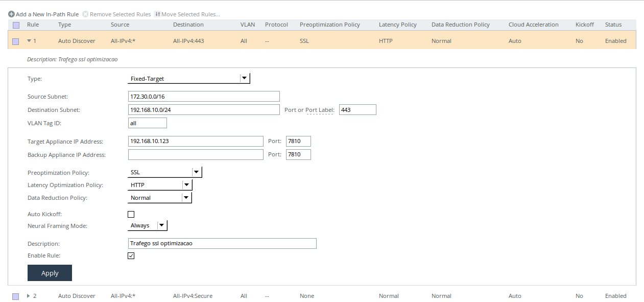The width and height of the screenshot is (644, 302).
Task: Enable the Auto Kickoff checkbox
Action: (x=131, y=214)
